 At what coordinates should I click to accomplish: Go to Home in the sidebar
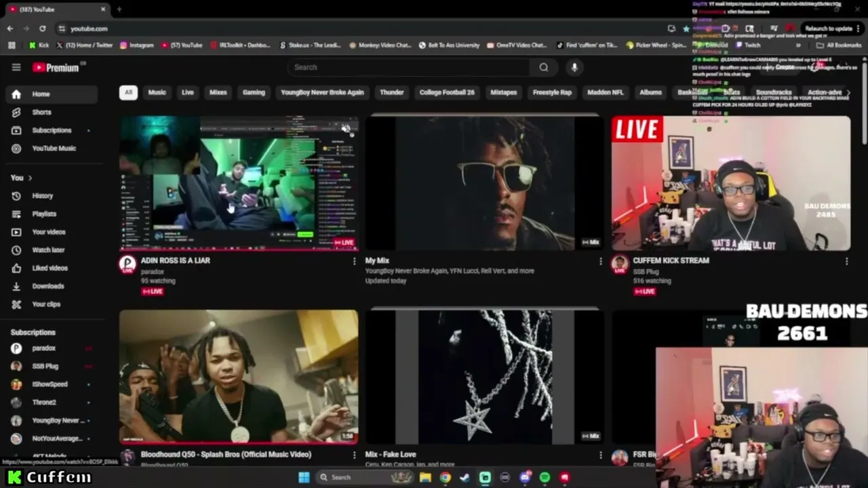tap(52, 94)
